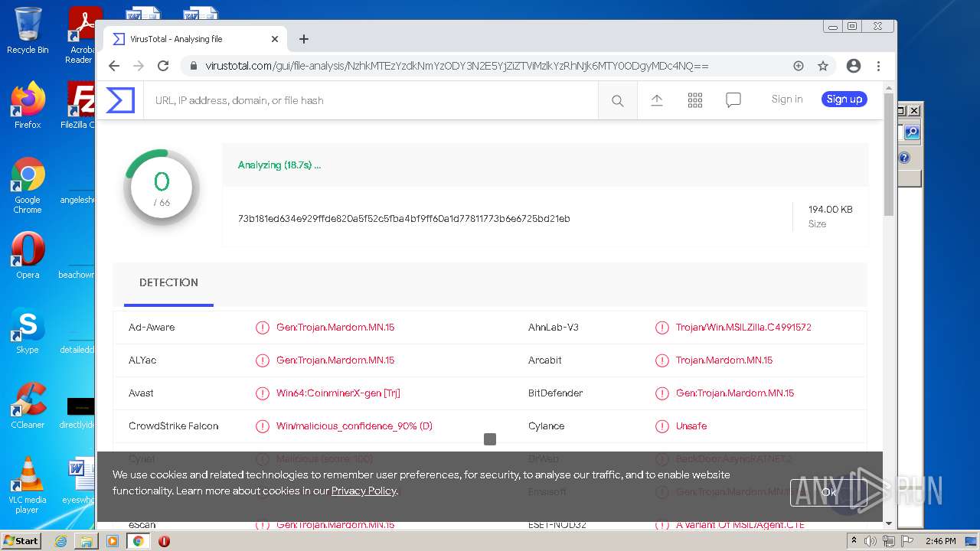This screenshot has width=980, height=551.
Task: Click the 194.00 KB size value
Action: tap(830, 209)
